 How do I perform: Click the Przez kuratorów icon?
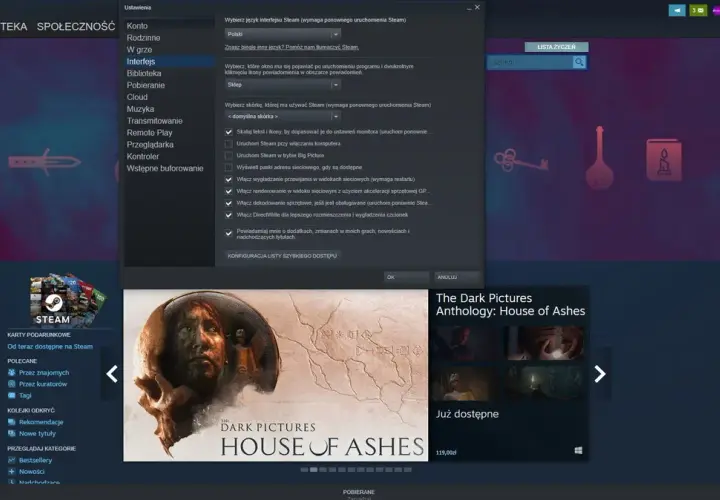[11, 384]
